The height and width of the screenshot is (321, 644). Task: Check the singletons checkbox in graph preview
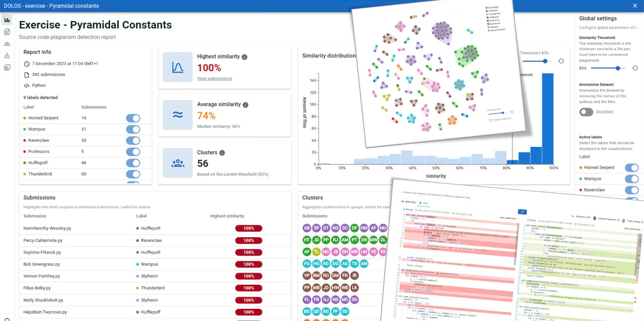490,120
